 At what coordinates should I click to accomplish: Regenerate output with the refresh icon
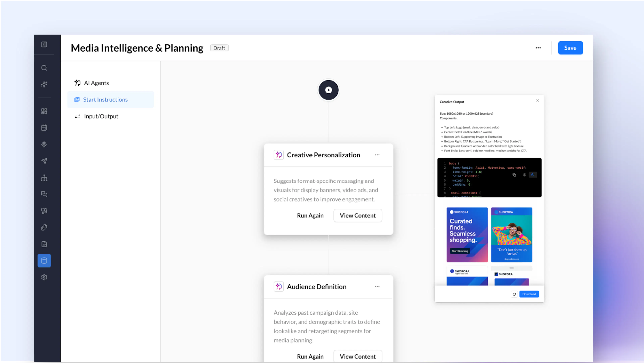pos(514,294)
